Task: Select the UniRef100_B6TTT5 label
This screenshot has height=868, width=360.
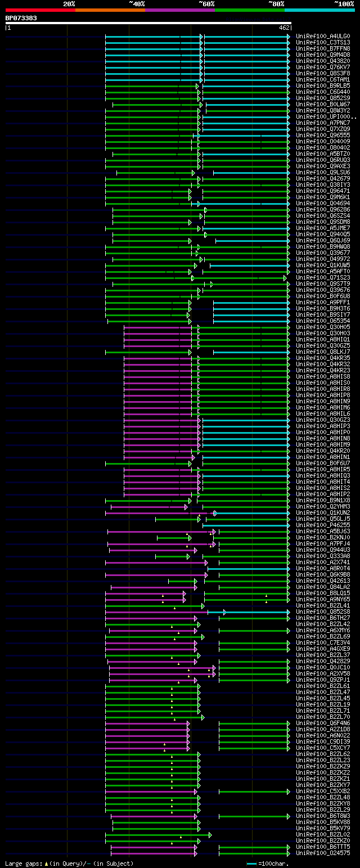Action: pos(323,847)
